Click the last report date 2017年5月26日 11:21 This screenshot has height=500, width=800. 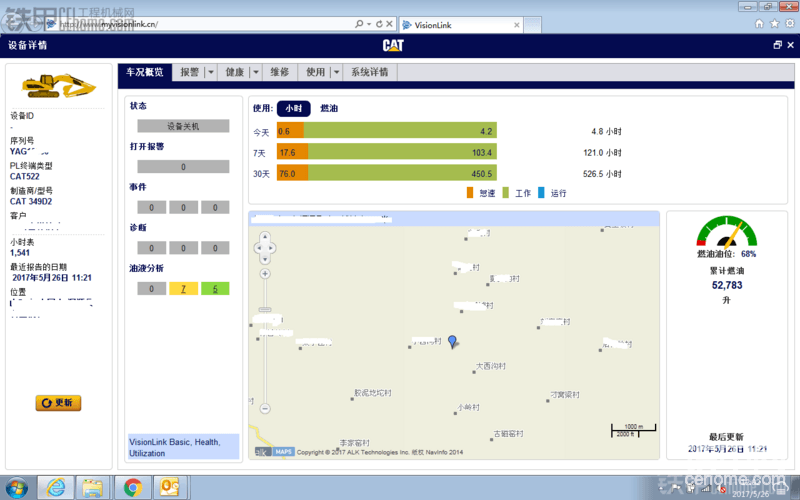coord(52,278)
